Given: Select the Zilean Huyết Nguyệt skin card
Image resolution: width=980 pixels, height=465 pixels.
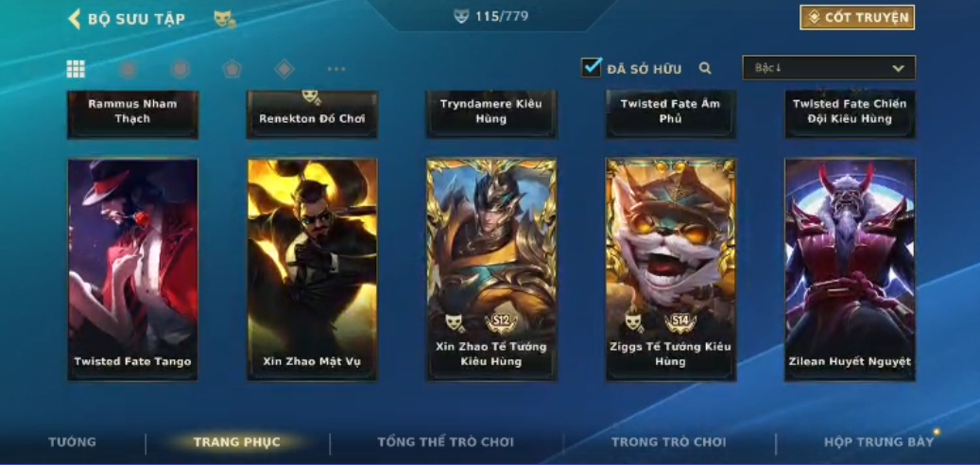Looking at the screenshot, I should [850, 269].
